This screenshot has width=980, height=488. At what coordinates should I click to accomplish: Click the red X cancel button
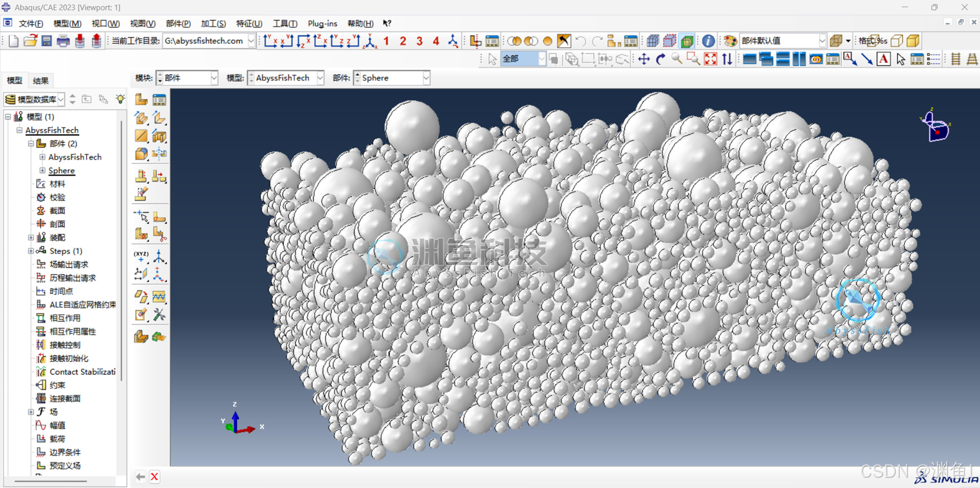tap(154, 477)
